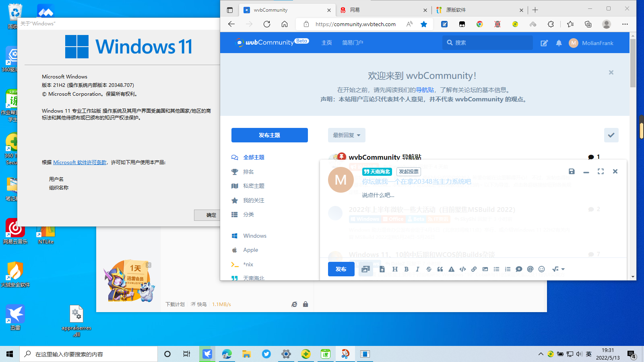The height and width of the screenshot is (362, 644).
Task: Open the 主页 nav item
Action: pos(326,43)
